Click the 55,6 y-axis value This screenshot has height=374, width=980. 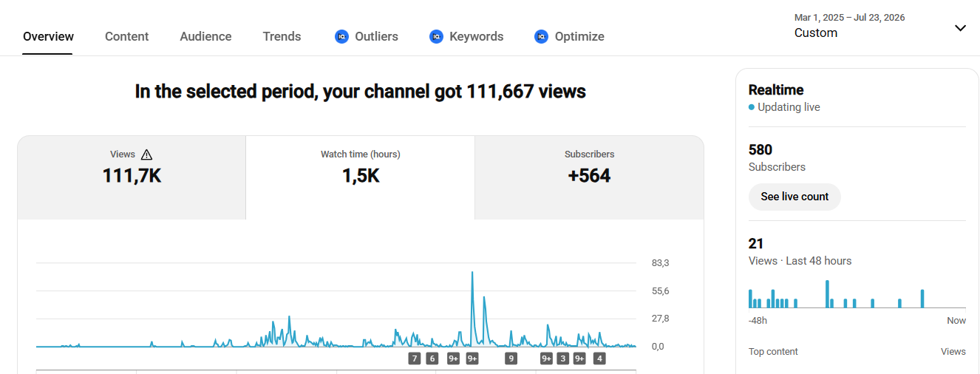pos(660,291)
